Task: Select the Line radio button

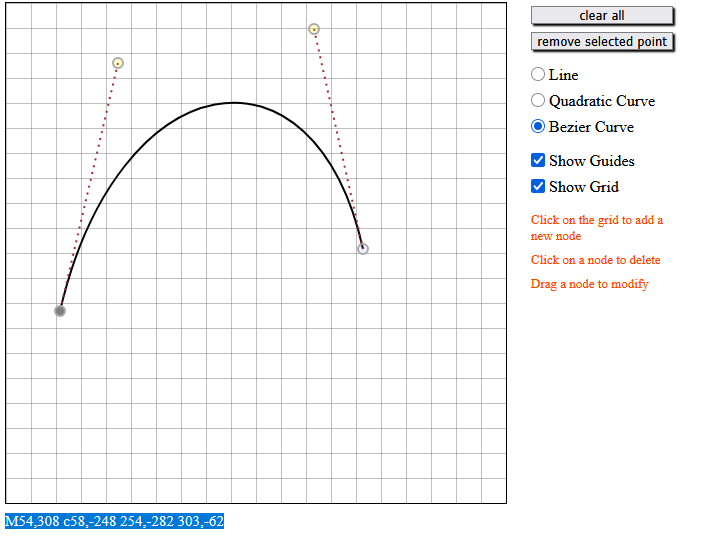Action: click(538, 75)
